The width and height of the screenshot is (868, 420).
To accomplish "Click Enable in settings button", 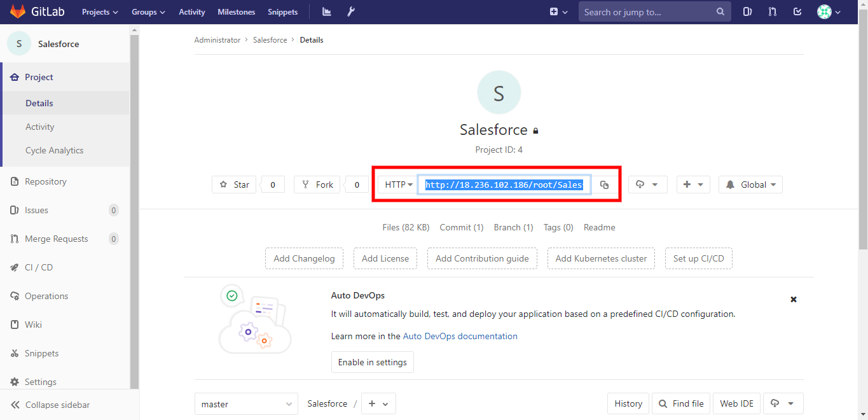I will (373, 362).
